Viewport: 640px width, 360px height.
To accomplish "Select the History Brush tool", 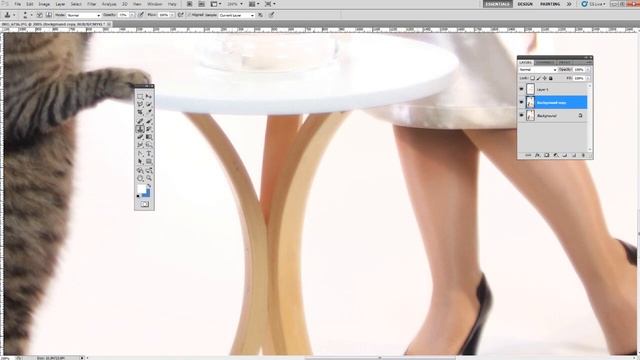I will tap(149, 129).
